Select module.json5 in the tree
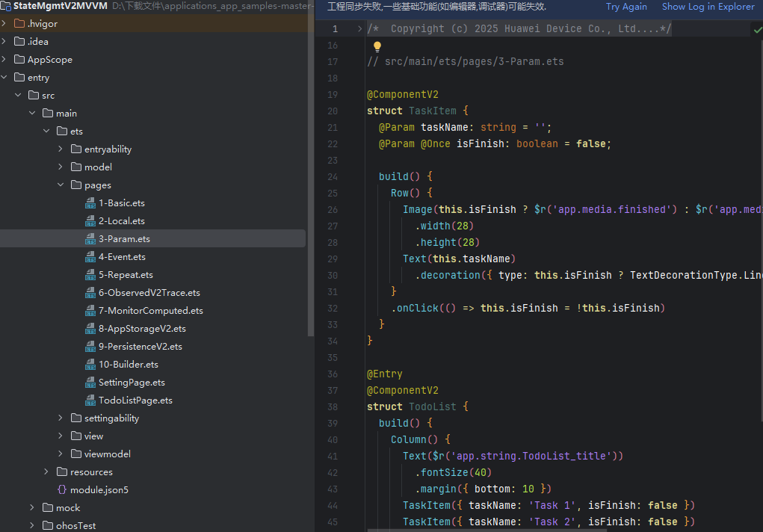The width and height of the screenshot is (763, 532). pos(99,489)
